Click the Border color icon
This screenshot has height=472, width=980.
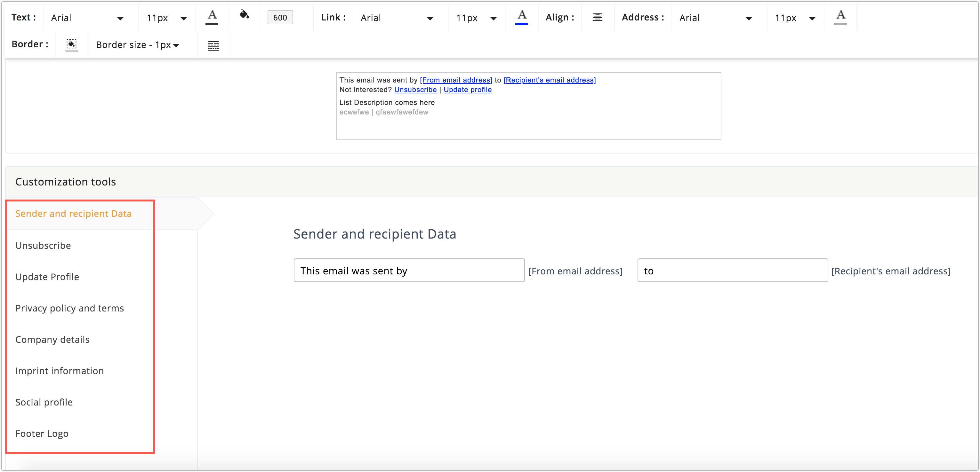pos(71,45)
